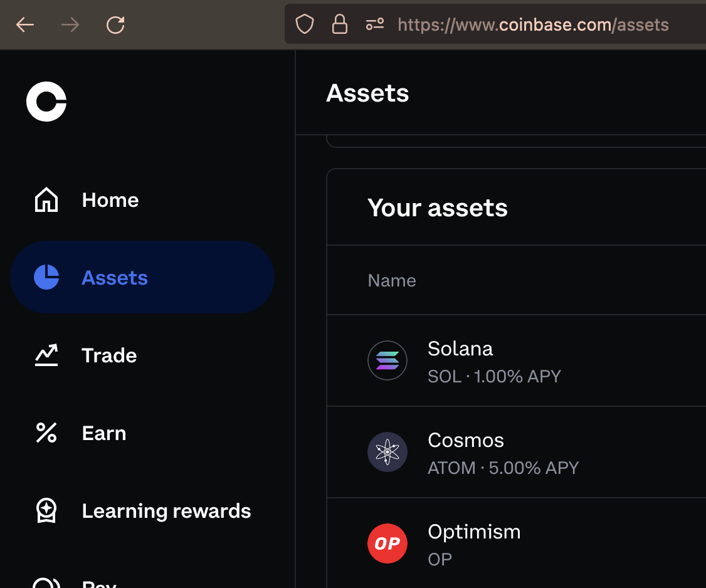Click the red Optimism OP icon
This screenshot has width=706, height=588.
click(387, 543)
